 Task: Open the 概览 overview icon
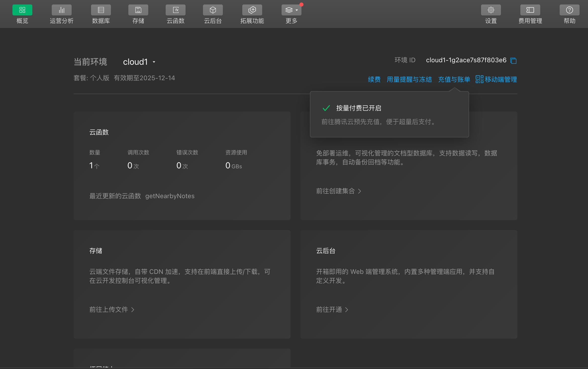22,10
